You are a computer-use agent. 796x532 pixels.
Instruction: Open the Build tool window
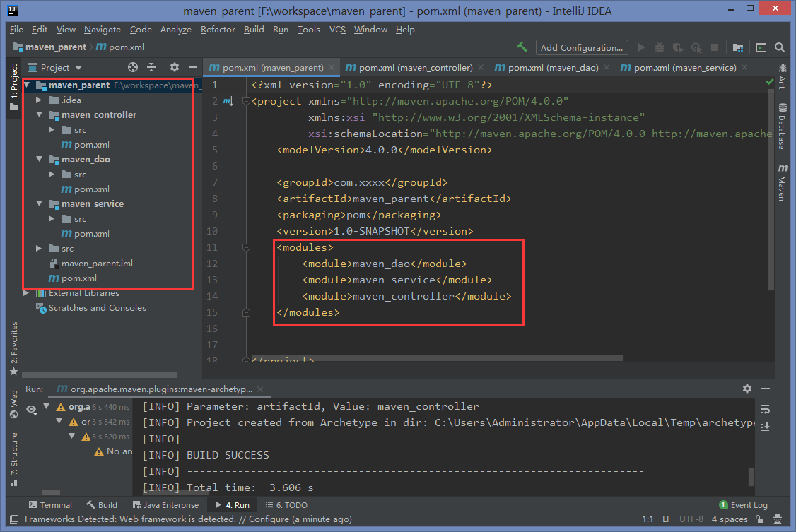coord(102,505)
